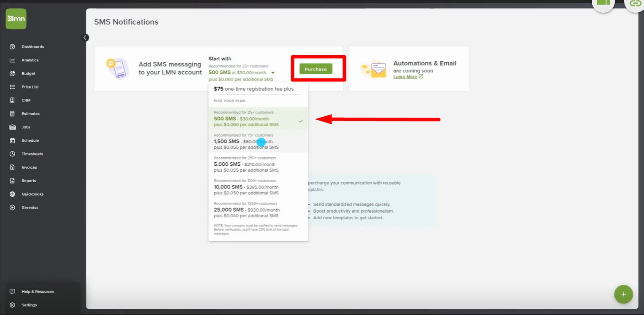Select the 500 SMS $30.00/month plan
The height and width of the screenshot is (315, 644).
click(x=258, y=118)
